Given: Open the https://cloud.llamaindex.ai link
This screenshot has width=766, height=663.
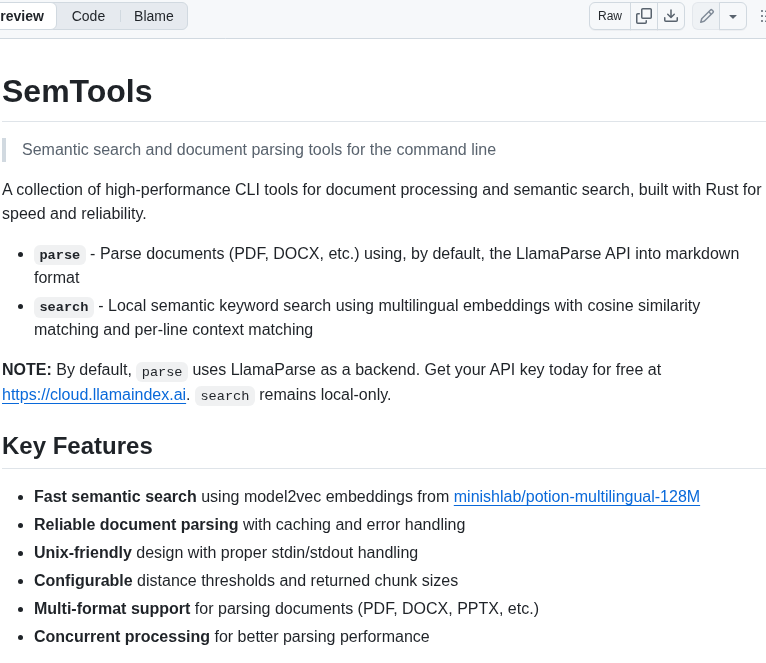Looking at the screenshot, I should click(94, 394).
